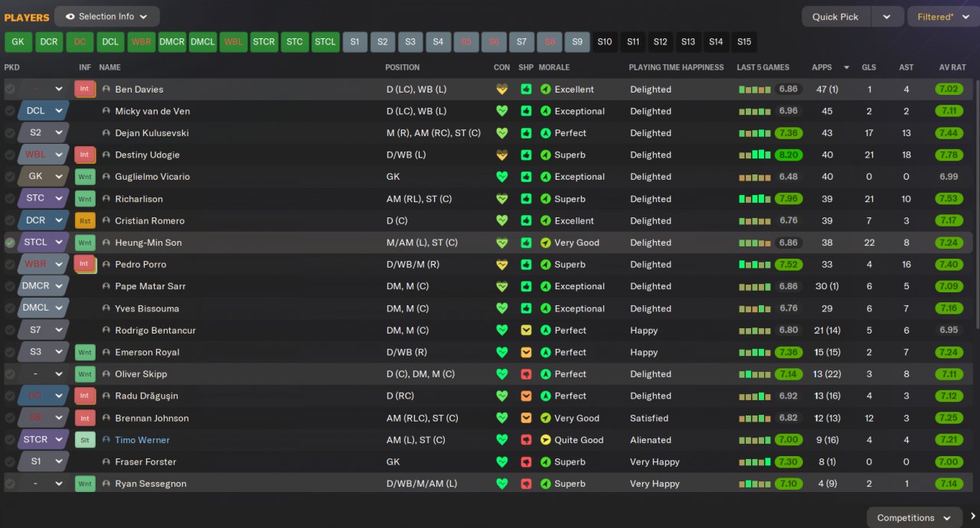980x528 pixels.
Task: Click Destiny Udogie's 7.78 average rating
Action: click(x=949, y=155)
